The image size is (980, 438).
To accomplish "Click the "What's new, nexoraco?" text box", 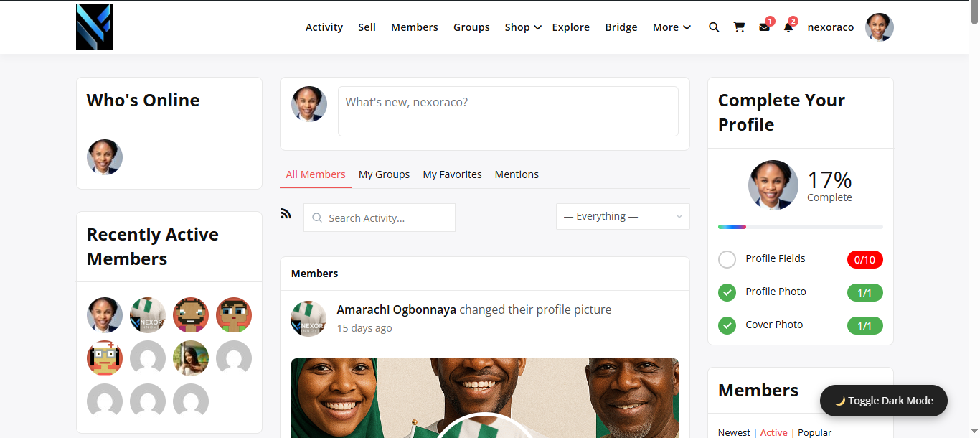I will tap(507, 111).
